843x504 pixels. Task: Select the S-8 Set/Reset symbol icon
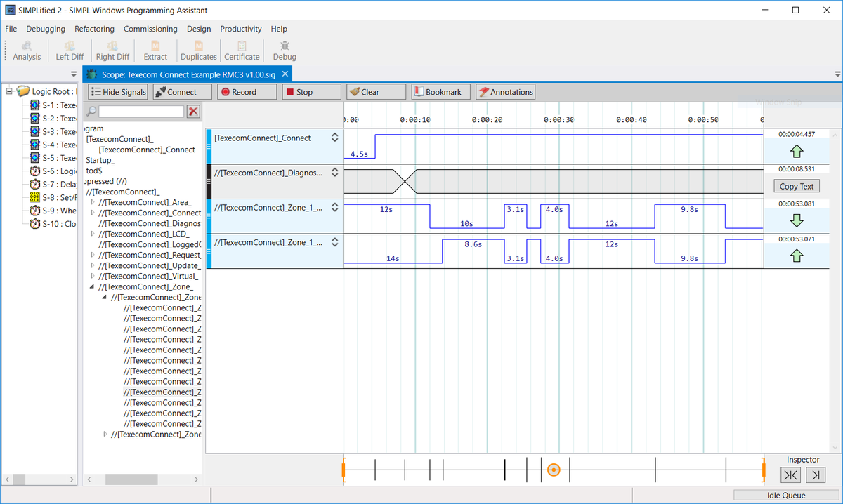pyautogui.click(x=34, y=197)
